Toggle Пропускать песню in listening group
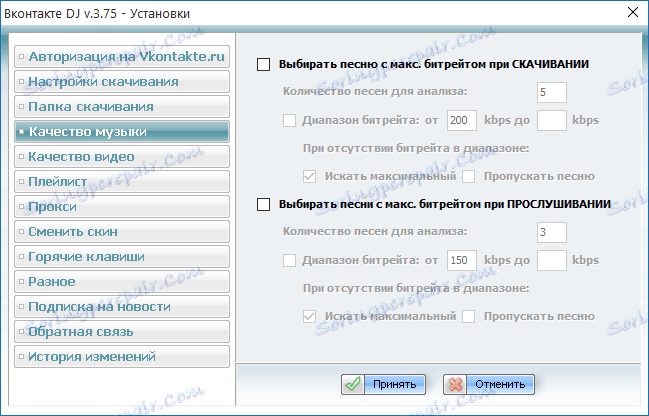Image resolution: width=649 pixels, height=416 pixels. (x=469, y=316)
